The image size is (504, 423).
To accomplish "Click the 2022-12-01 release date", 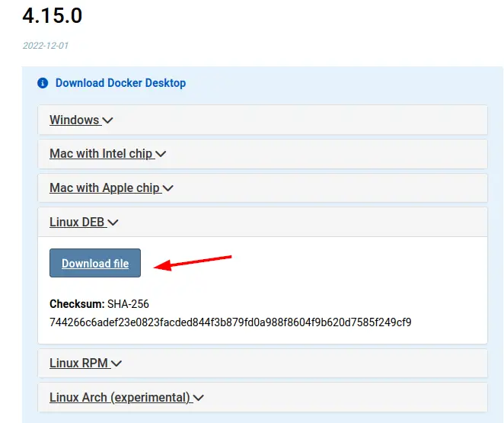I will [46, 46].
